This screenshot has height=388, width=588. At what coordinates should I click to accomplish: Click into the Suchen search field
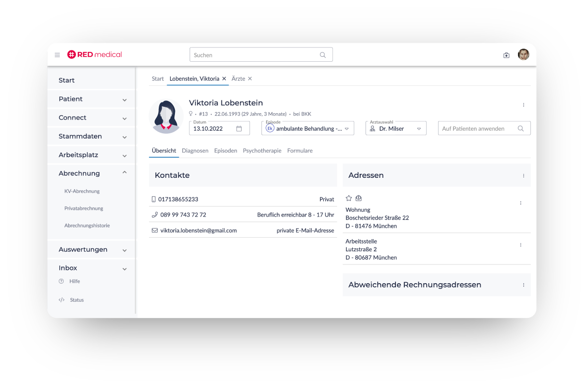(261, 55)
